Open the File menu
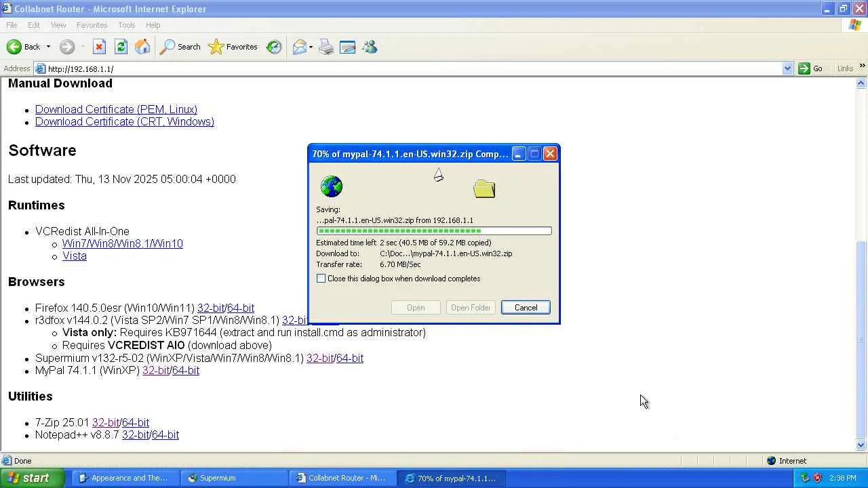 pyautogui.click(x=12, y=25)
